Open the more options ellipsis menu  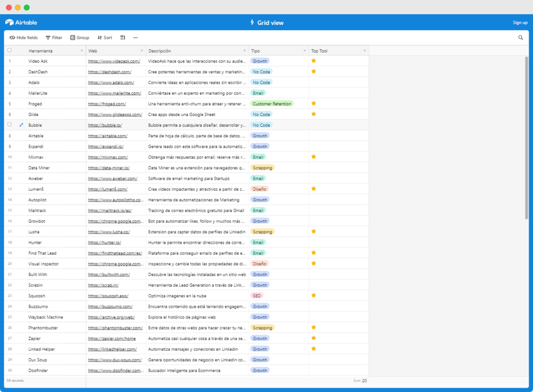coord(135,38)
